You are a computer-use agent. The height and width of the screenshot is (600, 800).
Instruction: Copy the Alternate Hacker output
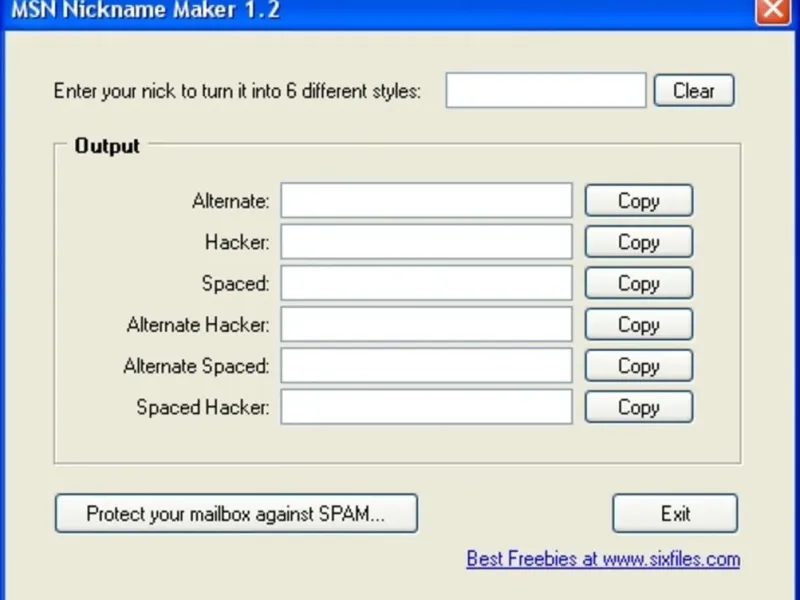coord(639,324)
